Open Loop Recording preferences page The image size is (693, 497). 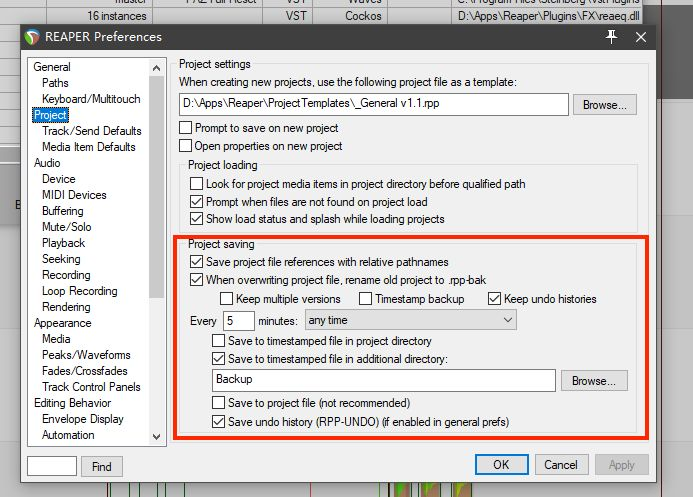(x=80, y=291)
